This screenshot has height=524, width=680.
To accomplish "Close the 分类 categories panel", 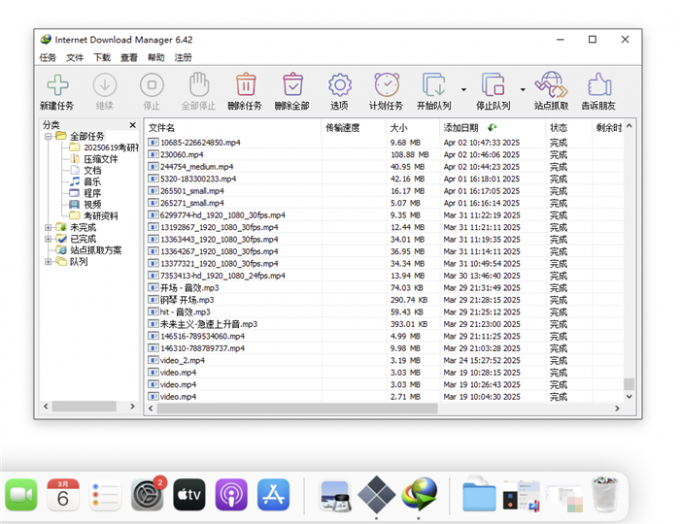I will pos(133,125).
